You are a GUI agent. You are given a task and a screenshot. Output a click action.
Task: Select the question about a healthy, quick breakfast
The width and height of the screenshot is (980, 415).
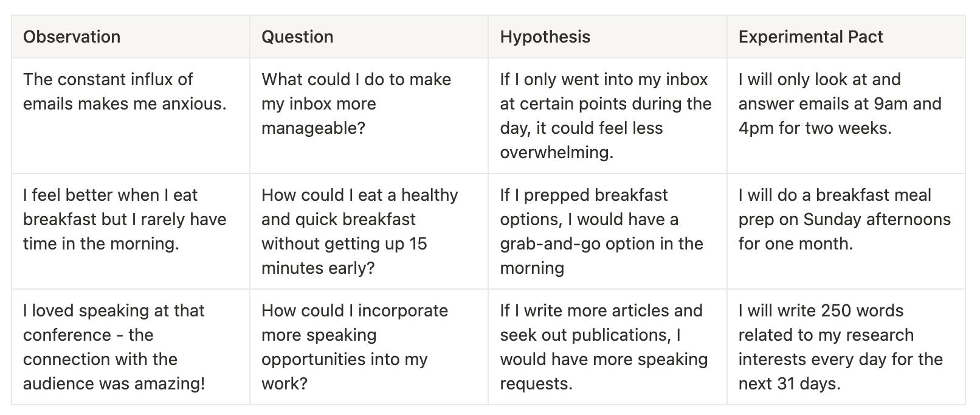359,231
